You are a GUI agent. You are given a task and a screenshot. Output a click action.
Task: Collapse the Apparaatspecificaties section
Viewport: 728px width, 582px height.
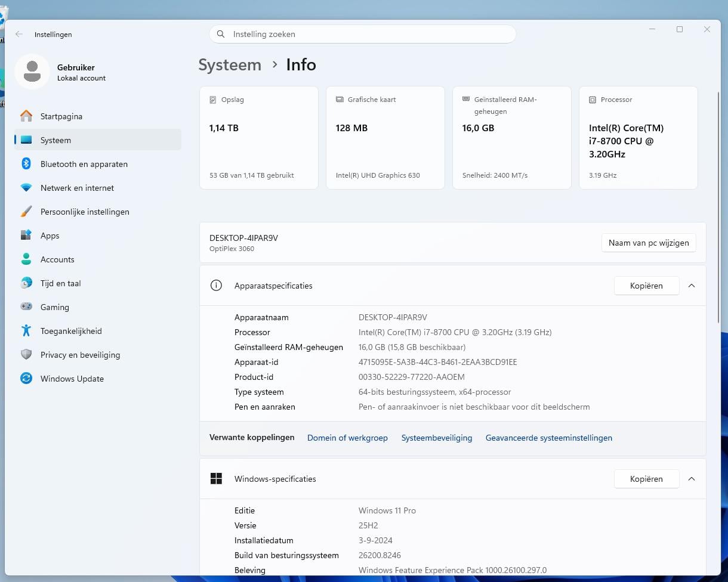pos(692,286)
